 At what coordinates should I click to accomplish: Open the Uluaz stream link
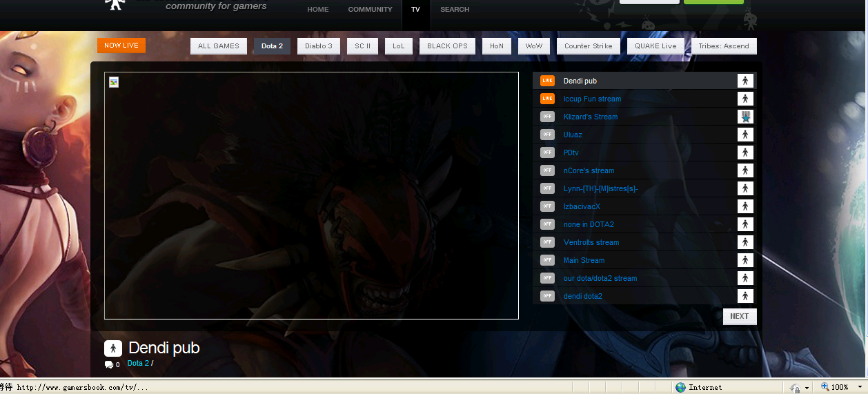(x=573, y=135)
